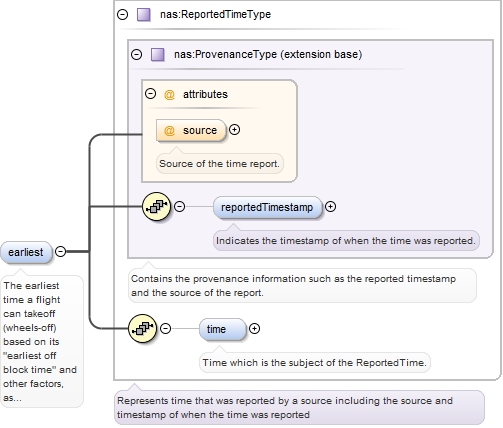
Task: Collapse the sequence containing time element
Action: 166,329
